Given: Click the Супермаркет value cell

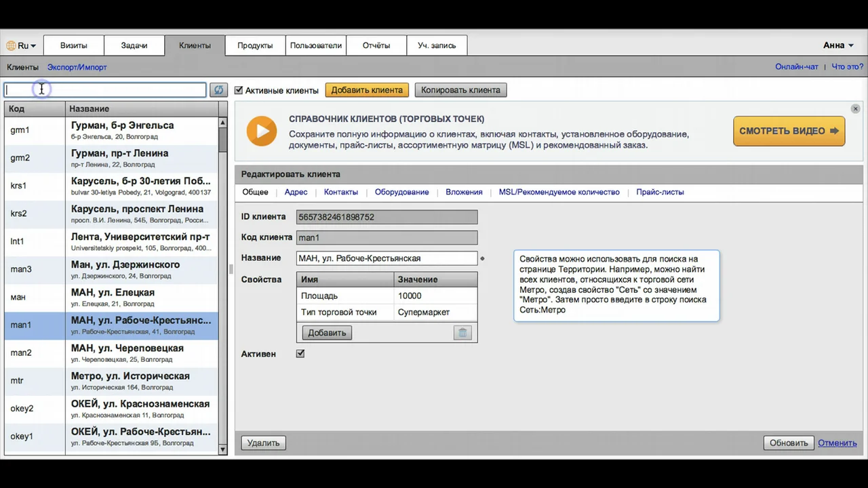Looking at the screenshot, I should click(435, 312).
